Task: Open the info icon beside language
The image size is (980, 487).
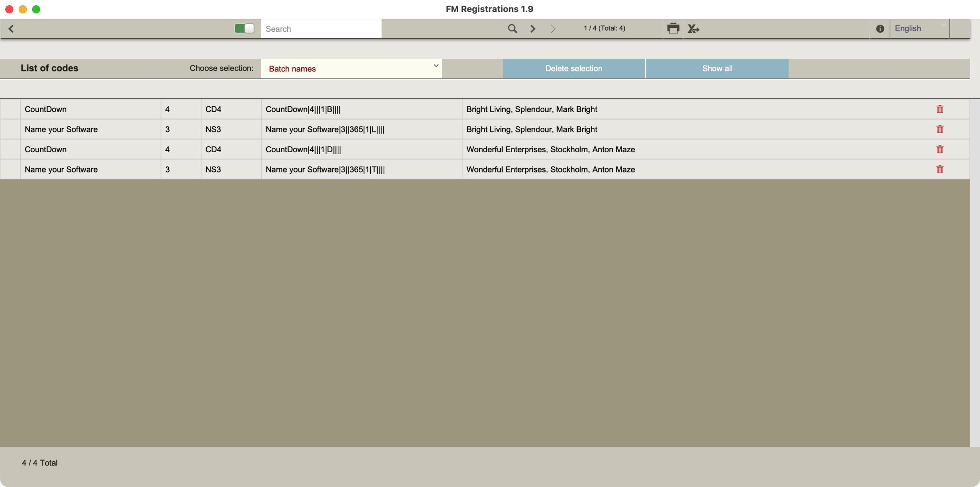Action: [880, 29]
